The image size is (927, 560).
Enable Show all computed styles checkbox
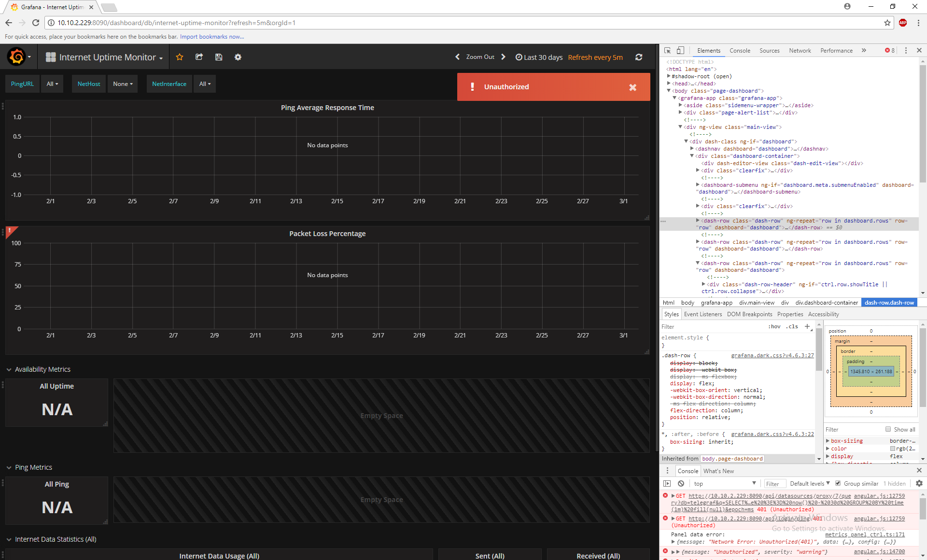pyautogui.click(x=888, y=429)
